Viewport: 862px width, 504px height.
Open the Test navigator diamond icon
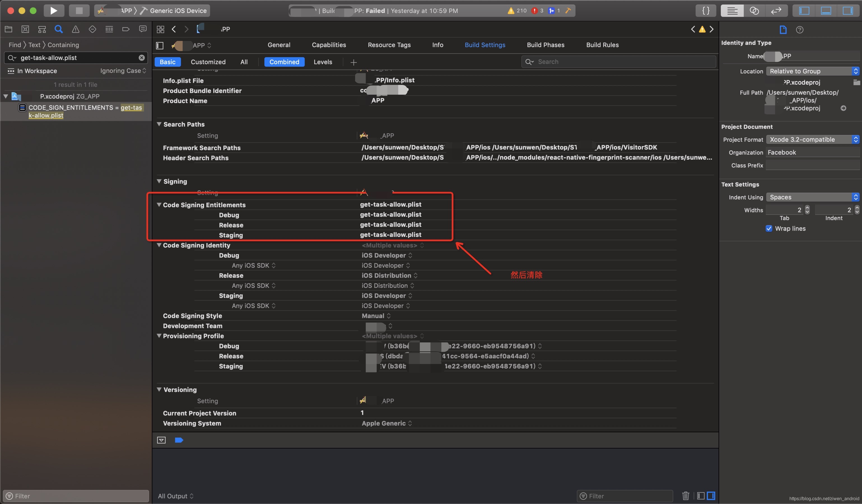(92, 29)
